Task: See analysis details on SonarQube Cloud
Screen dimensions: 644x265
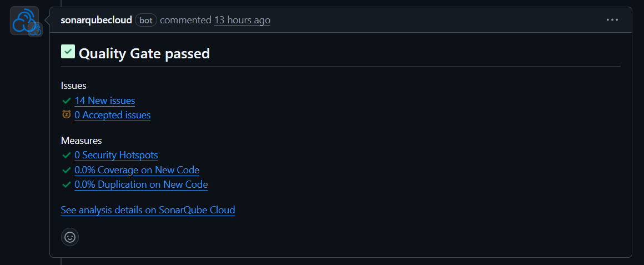Action: [148, 210]
